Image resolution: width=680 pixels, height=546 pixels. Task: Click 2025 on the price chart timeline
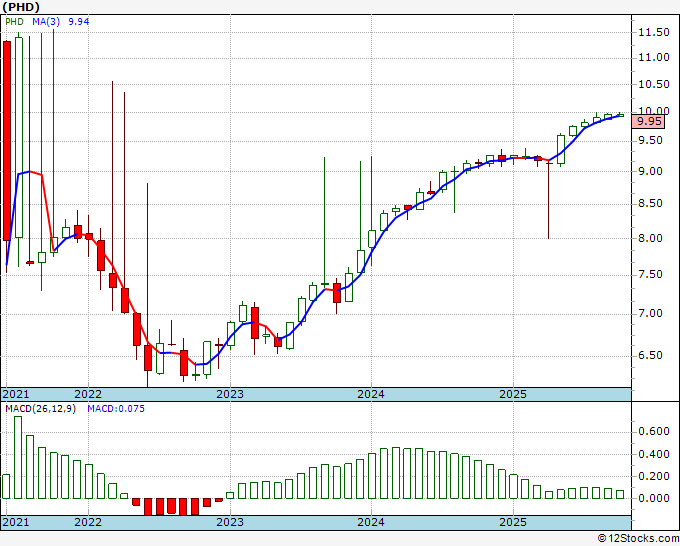(x=513, y=394)
